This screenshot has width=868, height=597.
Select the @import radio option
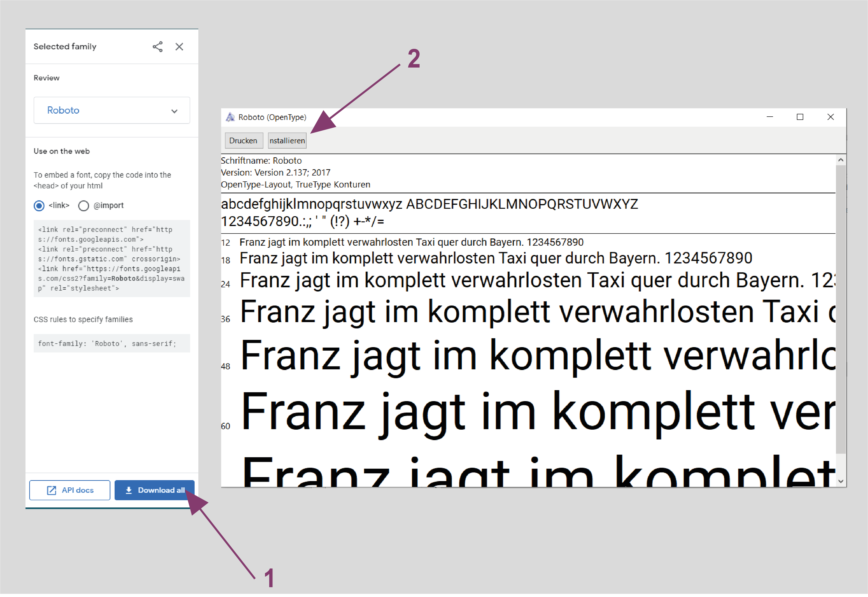(x=84, y=206)
